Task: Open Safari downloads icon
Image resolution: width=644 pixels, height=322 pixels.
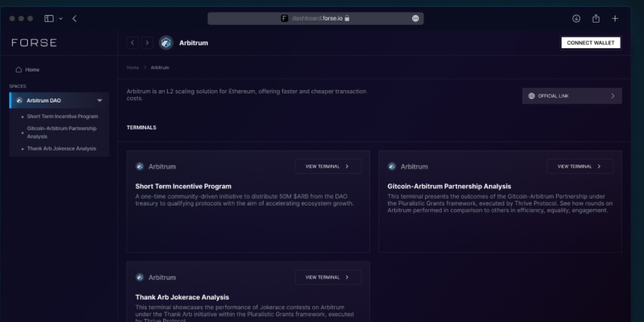Action: [x=576, y=18]
